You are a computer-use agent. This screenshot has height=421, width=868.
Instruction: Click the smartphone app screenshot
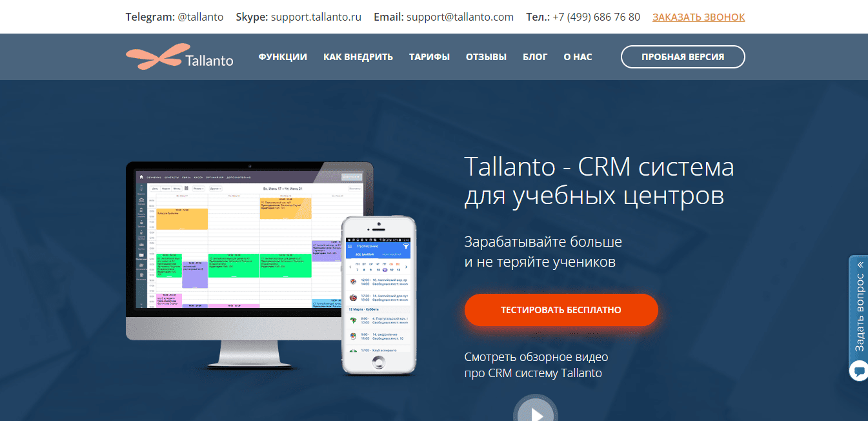[x=379, y=295]
